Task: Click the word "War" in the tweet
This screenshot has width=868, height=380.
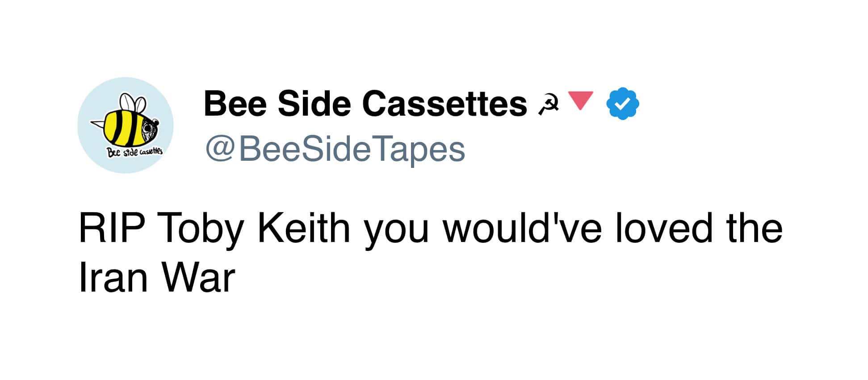Action: (x=198, y=278)
